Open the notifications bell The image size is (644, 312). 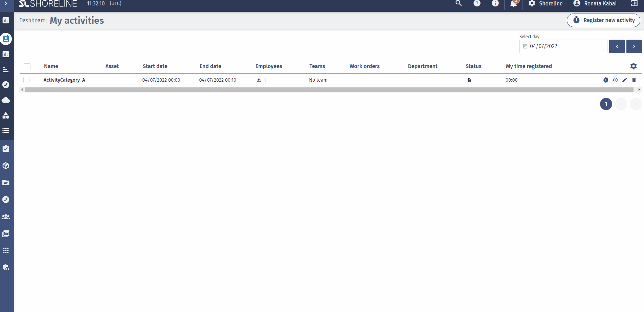(513, 3)
